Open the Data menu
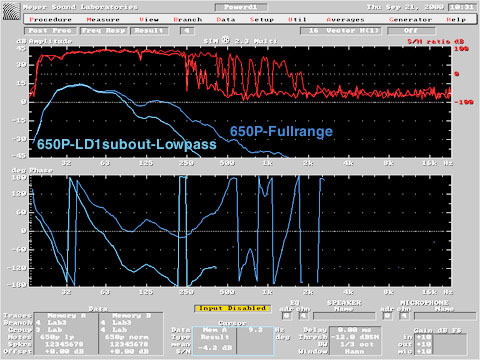 (226, 20)
